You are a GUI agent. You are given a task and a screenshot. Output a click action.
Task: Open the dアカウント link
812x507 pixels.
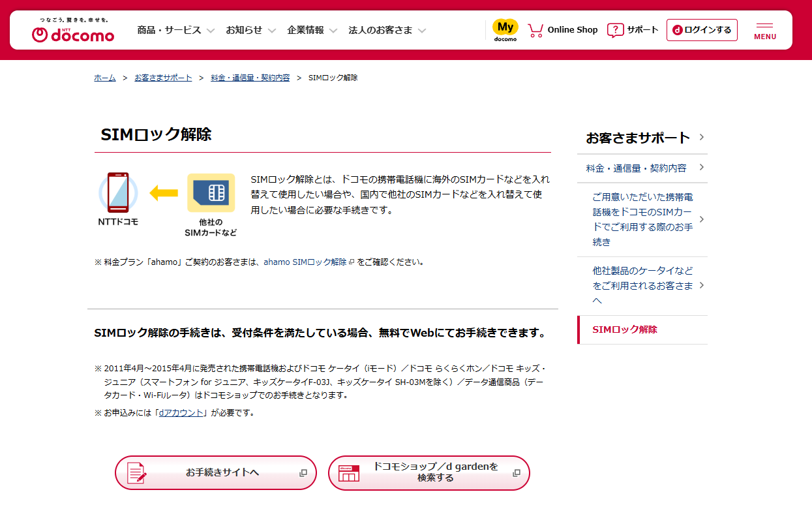point(181,413)
